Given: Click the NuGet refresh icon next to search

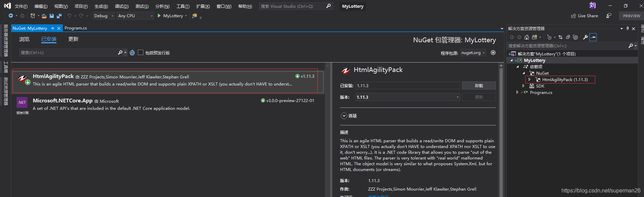Looking at the screenshot, I should point(132,53).
